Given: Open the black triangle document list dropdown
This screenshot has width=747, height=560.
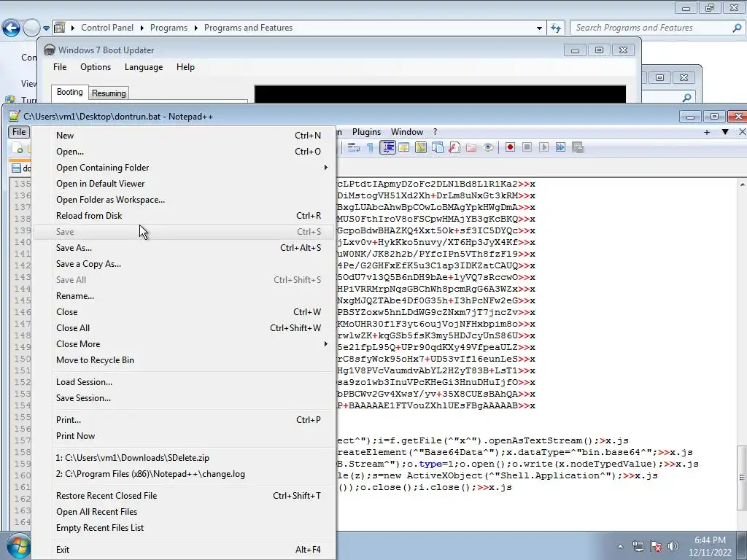Looking at the screenshot, I should 725,132.
